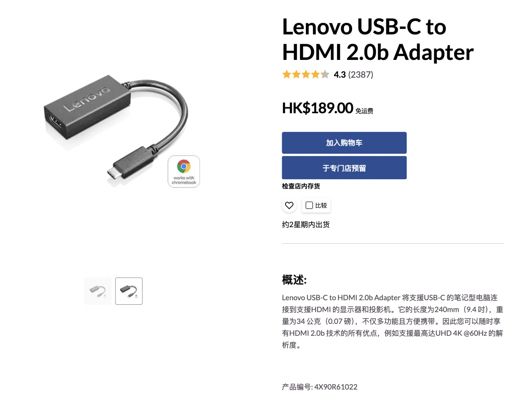Click the 比较 compare label text
The height and width of the screenshot is (405, 532).
click(321, 205)
